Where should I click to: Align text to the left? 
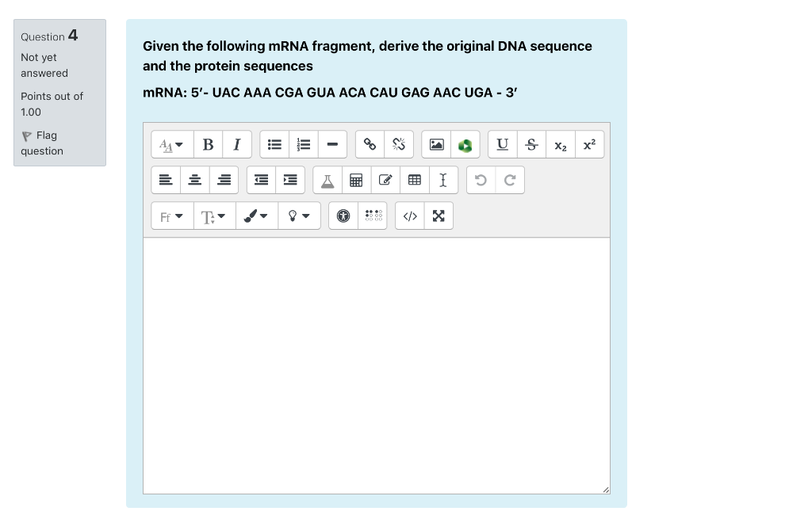click(166, 180)
